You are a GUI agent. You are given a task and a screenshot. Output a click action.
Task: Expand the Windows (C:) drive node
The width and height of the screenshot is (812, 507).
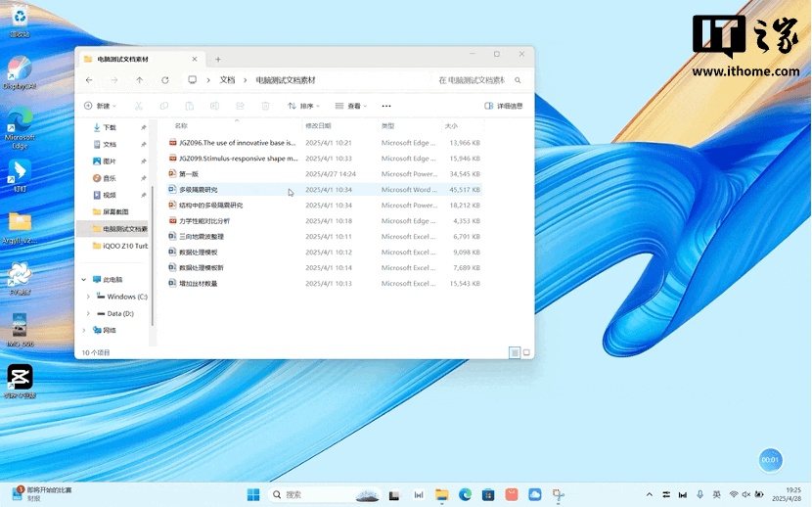(x=88, y=297)
